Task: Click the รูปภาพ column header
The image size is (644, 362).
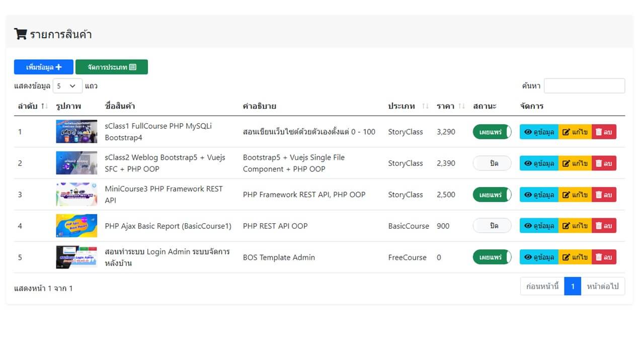Action: tap(68, 106)
